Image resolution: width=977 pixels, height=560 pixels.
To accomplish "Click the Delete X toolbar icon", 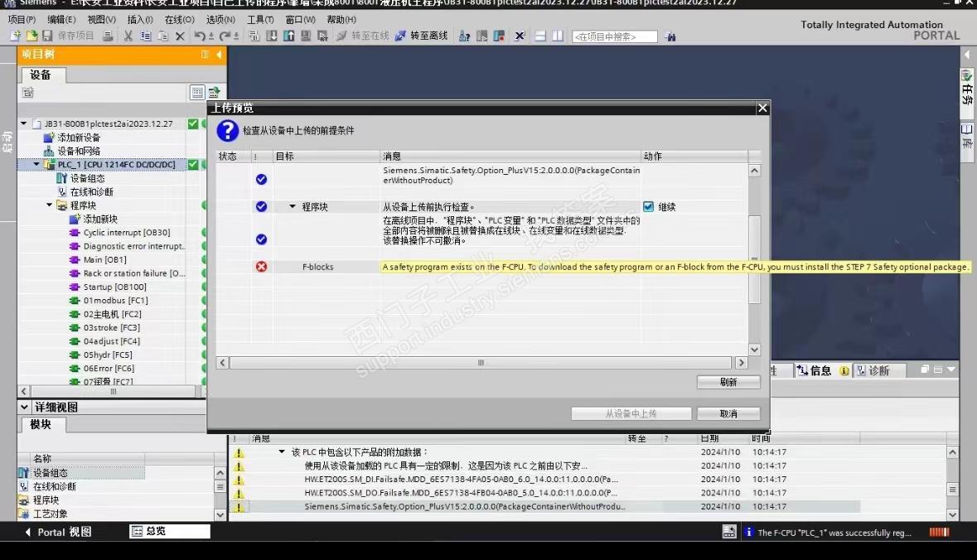I will click(180, 36).
